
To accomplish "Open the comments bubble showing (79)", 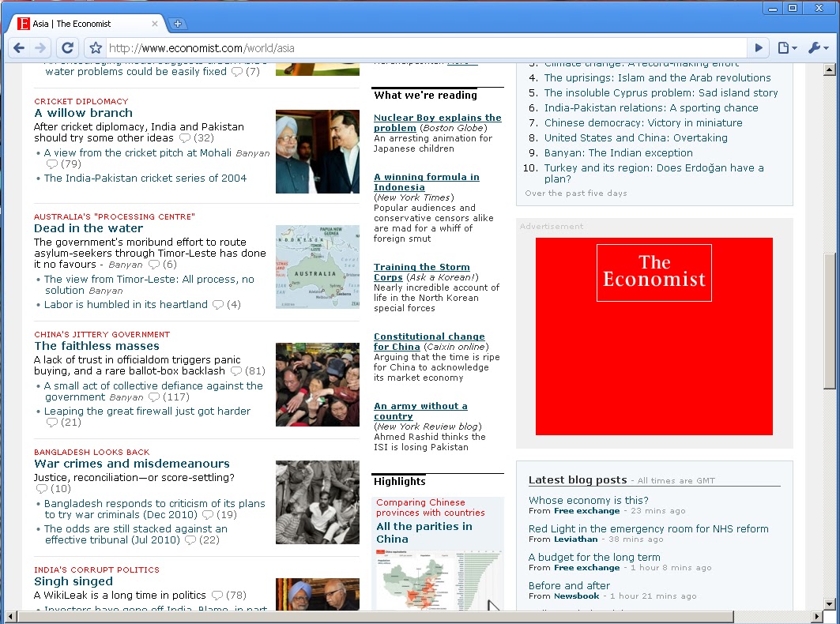I will click(51, 164).
